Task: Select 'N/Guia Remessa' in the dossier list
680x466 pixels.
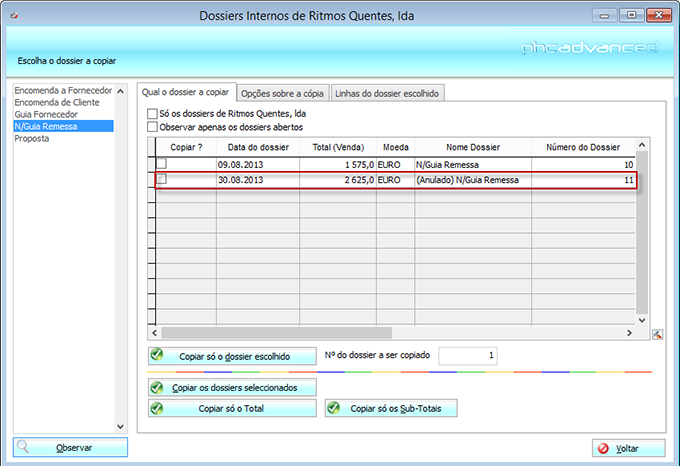Action: [x=63, y=126]
